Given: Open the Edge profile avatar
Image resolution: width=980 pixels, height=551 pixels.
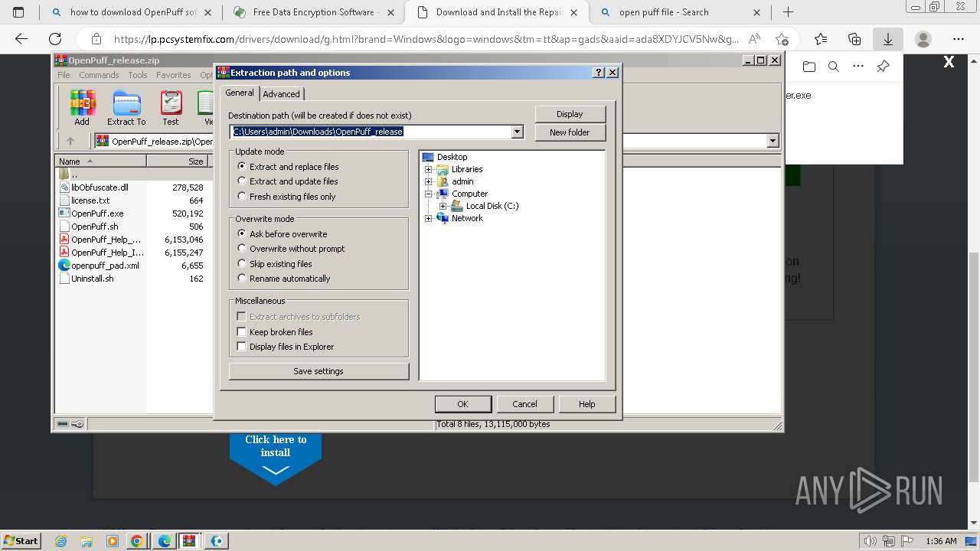Looking at the screenshot, I should 923,39.
